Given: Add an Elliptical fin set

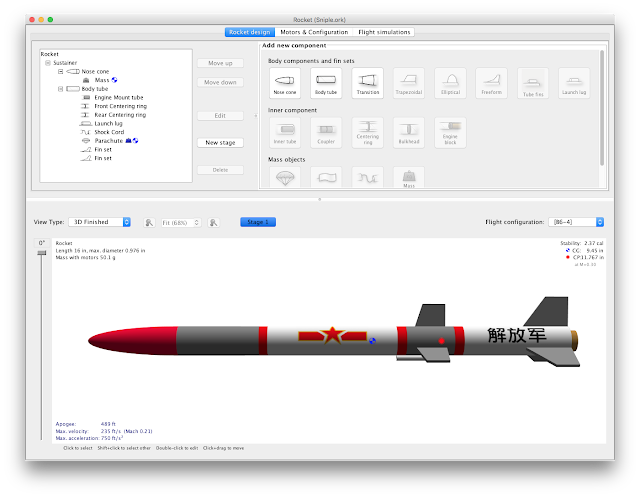Looking at the screenshot, I should [x=450, y=83].
